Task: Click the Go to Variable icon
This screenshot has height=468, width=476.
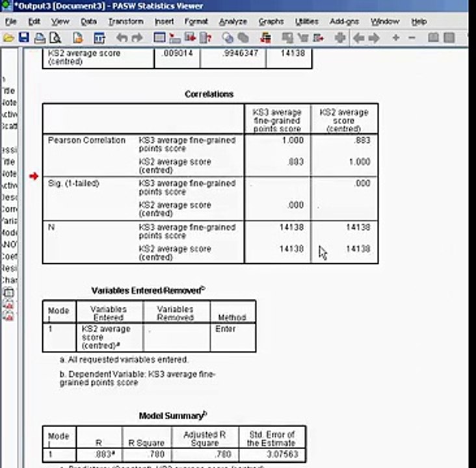Action: (x=191, y=38)
